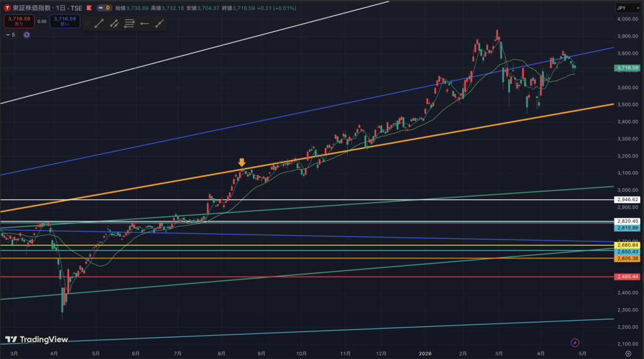Click the purple refresh indicator icon
This screenshot has height=359, width=644.
point(27,35)
